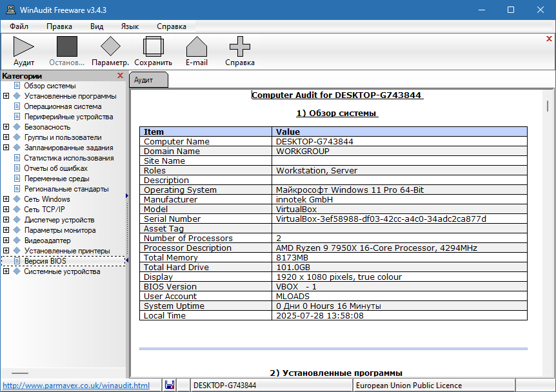
Task: Click the Останов... stop toolbar button
Action: 66,51
